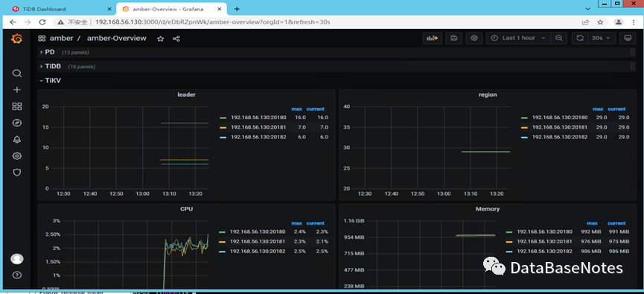Viewport: 644px width, 294px height.
Task: Share the dashboard via share icon
Action: click(x=176, y=39)
